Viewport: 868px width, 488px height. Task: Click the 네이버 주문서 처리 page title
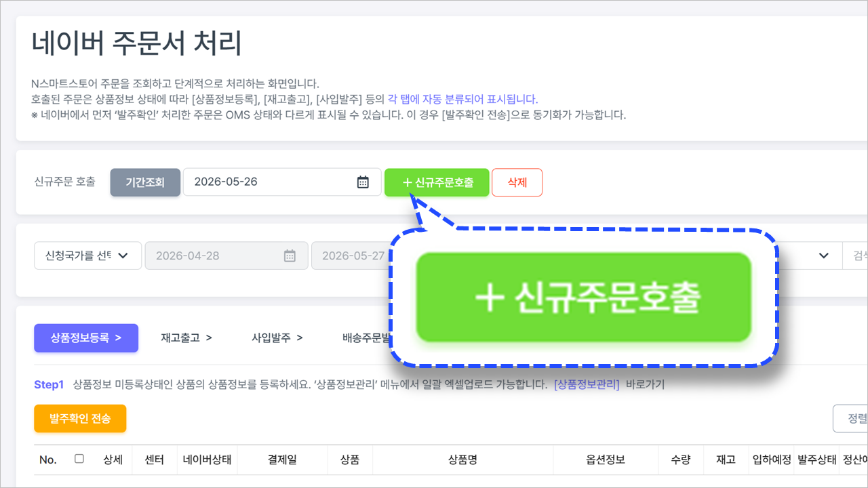click(137, 43)
